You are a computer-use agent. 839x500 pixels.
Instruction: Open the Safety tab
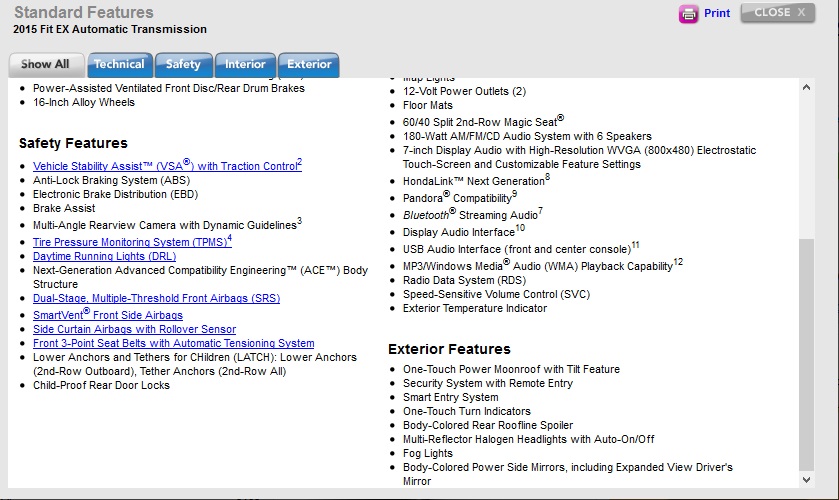tap(184, 65)
